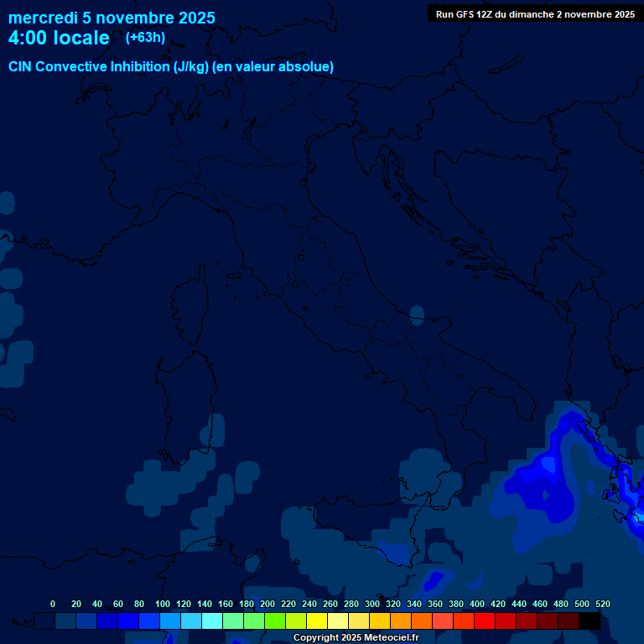Image resolution: width=644 pixels, height=644 pixels.
Task: Click the legend value label 520
Action: [602, 604]
